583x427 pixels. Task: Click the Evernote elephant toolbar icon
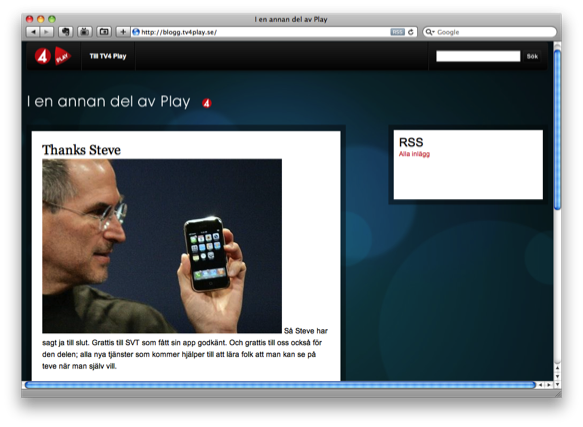65,32
